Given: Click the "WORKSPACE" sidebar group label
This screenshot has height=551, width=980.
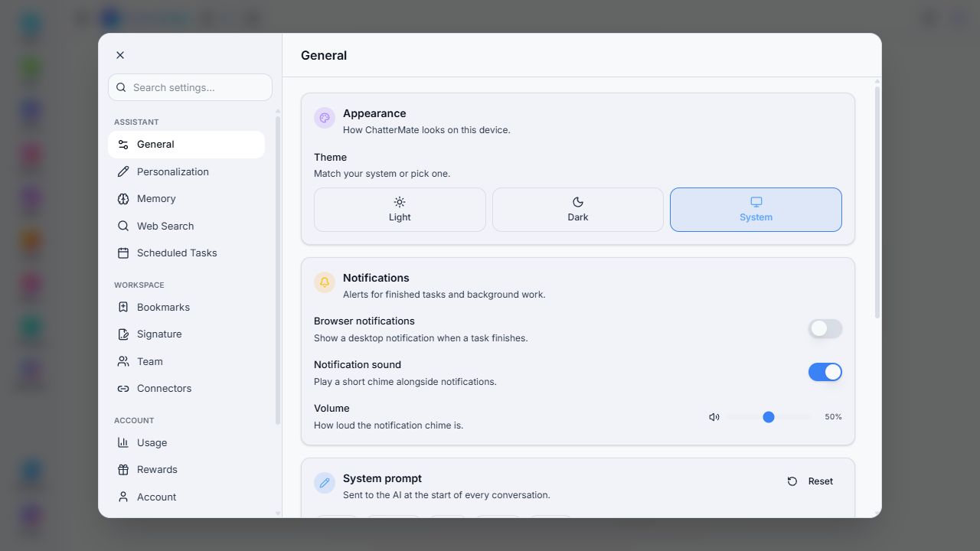Looking at the screenshot, I should [139, 285].
